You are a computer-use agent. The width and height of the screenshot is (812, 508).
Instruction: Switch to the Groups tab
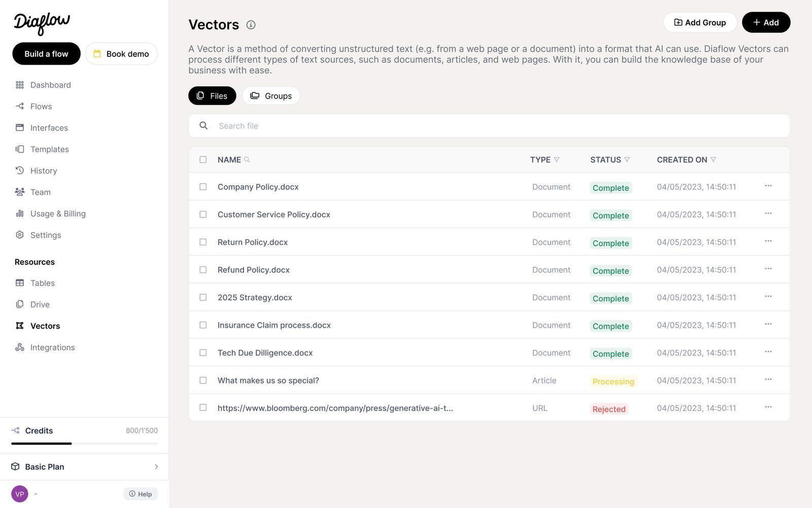(271, 96)
